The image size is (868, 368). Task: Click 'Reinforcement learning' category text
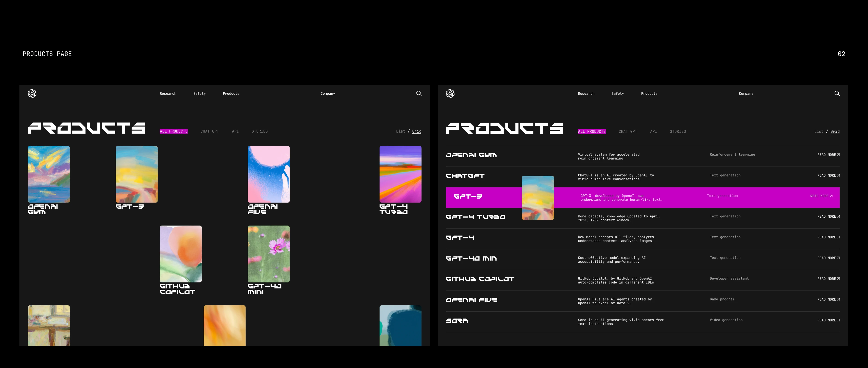732,155
